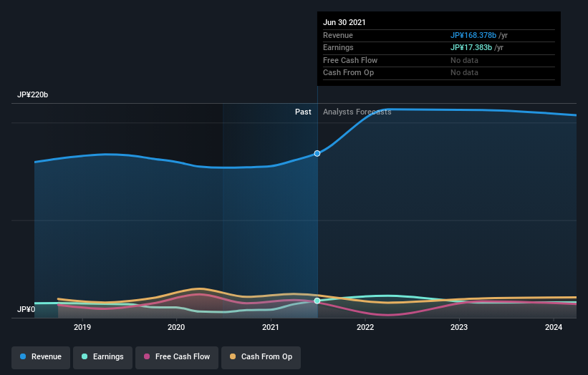
Task: Toggle the Free Cash Flow legend series
Action: (177, 357)
